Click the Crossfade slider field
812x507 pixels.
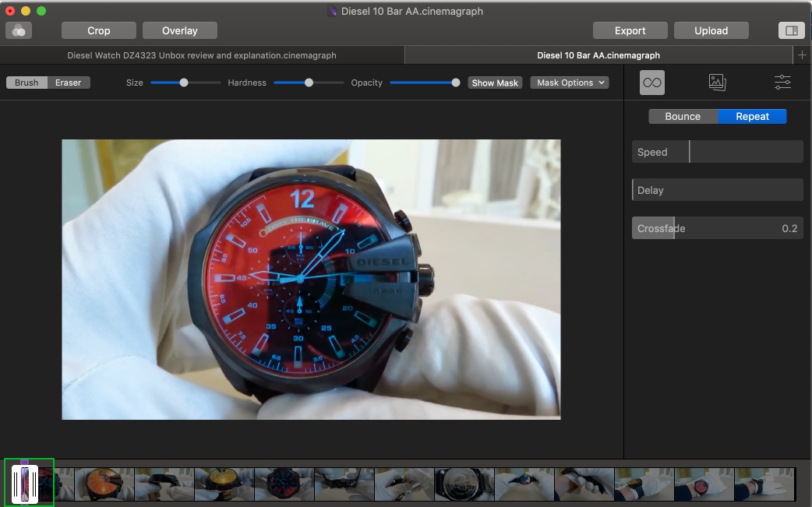(x=718, y=228)
